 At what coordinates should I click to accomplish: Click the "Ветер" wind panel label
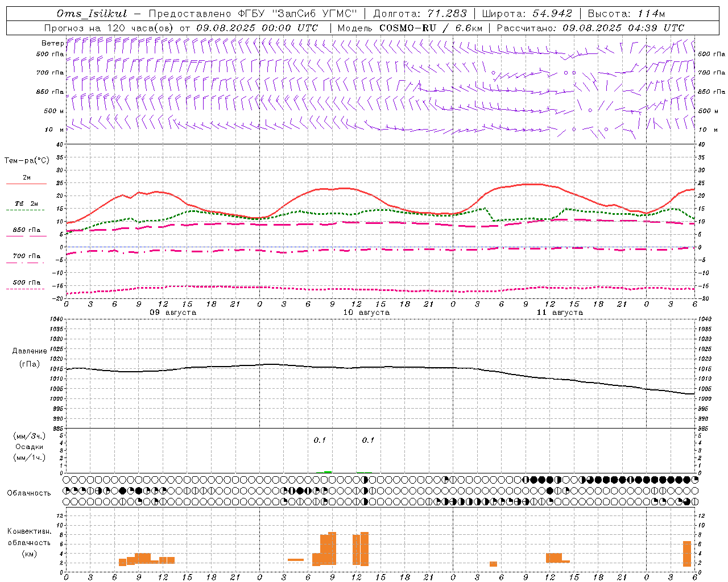point(52,43)
